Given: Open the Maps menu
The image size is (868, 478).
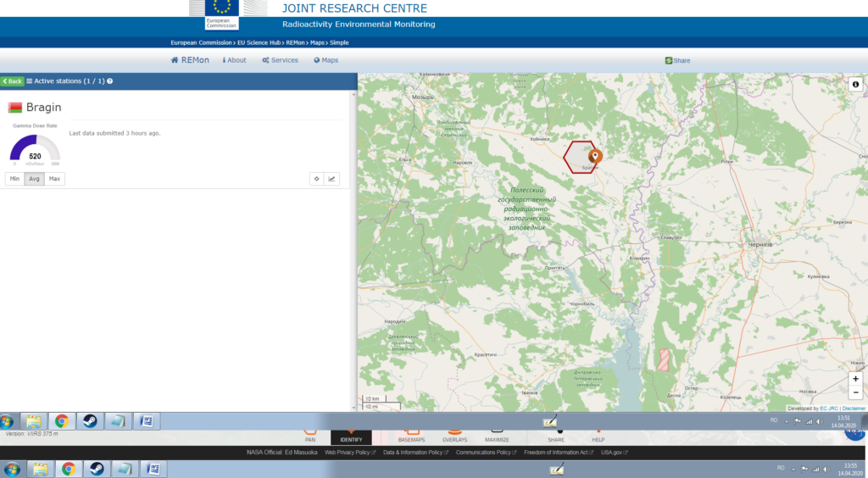Looking at the screenshot, I should coord(326,59).
